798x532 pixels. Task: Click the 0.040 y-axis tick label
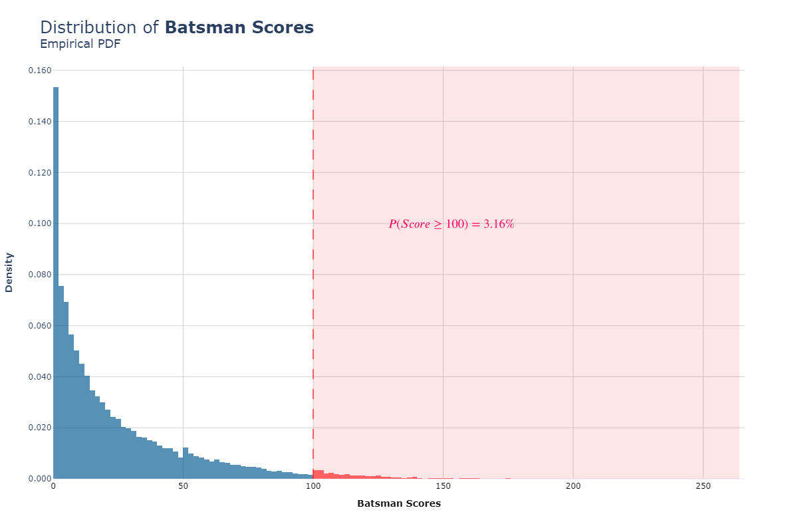point(40,376)
